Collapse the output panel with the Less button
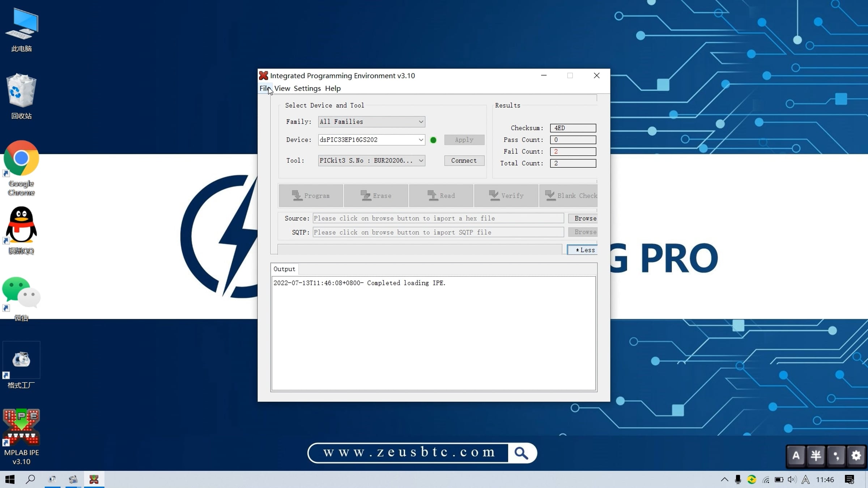Screen dimensions: 868x488 (x=582, y=250)
